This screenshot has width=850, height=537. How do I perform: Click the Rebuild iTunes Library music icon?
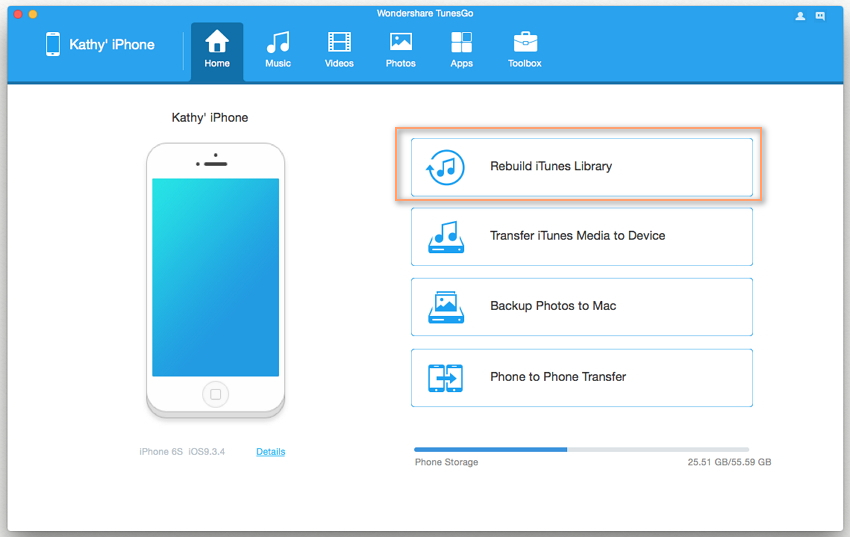coord(445,167)
